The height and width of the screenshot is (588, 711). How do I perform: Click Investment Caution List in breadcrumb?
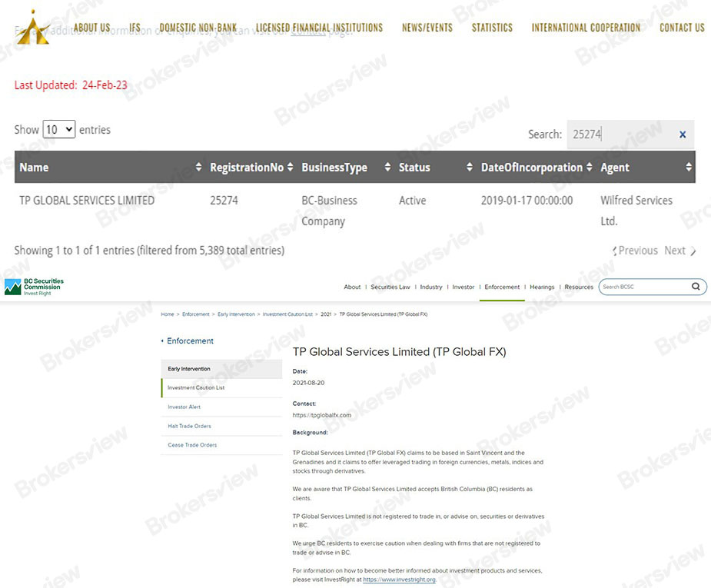point(287,314)
